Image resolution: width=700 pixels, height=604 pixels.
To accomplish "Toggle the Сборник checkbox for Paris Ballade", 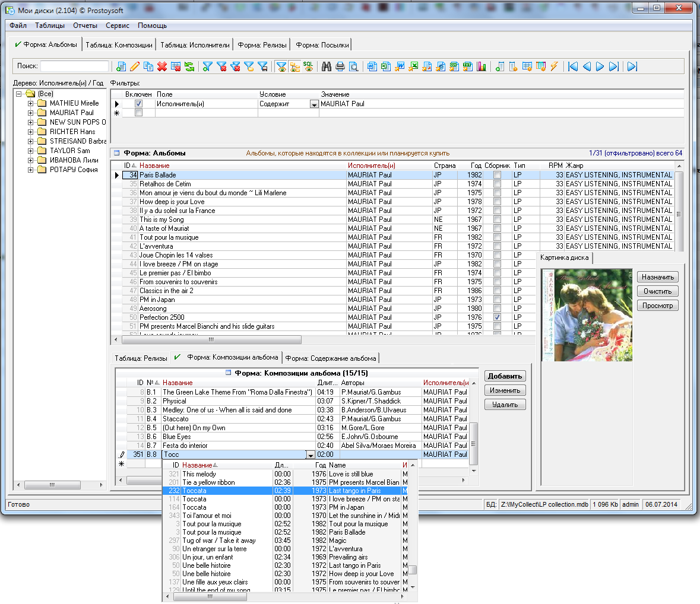I will [497, 175].
